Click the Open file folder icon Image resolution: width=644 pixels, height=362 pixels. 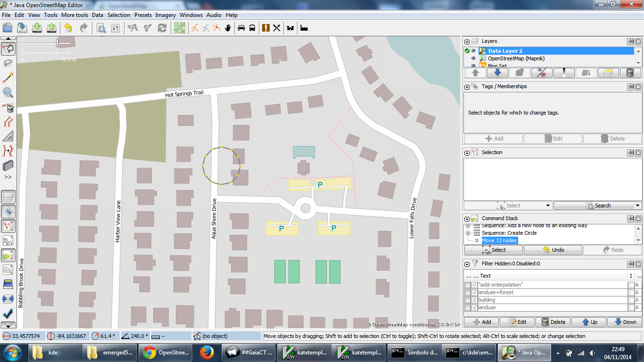coord(8,28)
